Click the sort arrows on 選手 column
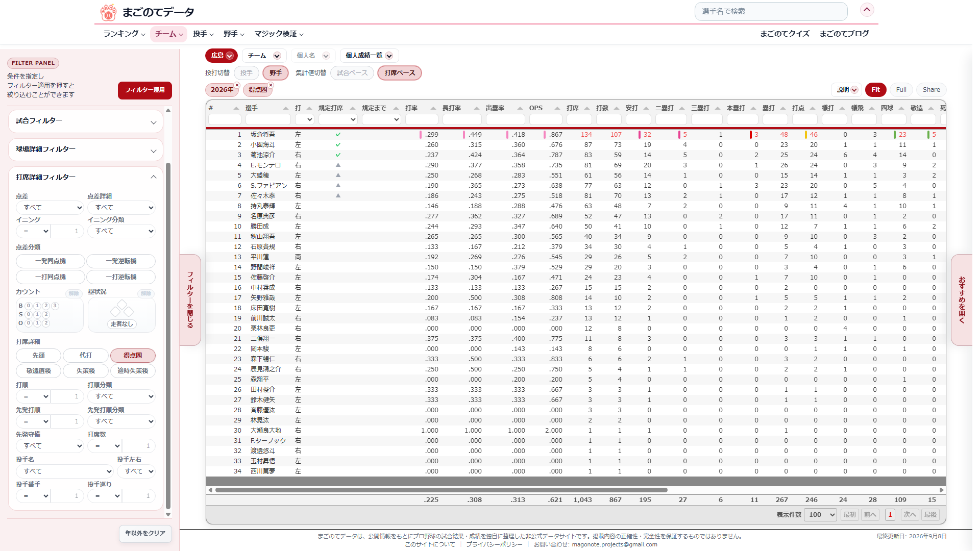 click(x=285, y=108)
